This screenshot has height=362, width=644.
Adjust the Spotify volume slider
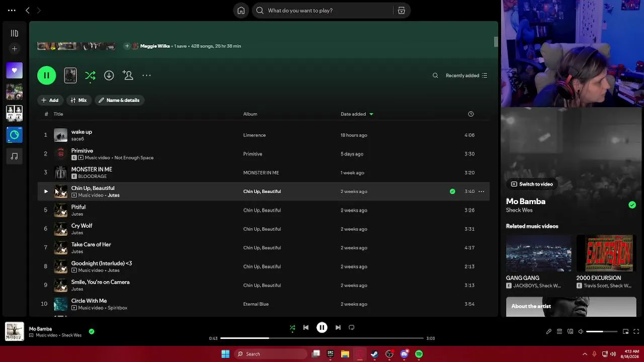(x=602, y=332)
